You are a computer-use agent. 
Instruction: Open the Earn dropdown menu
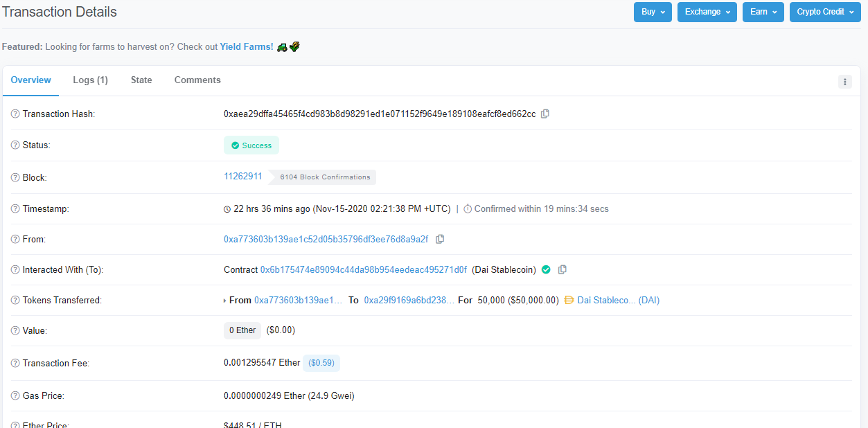click(763, 12)
